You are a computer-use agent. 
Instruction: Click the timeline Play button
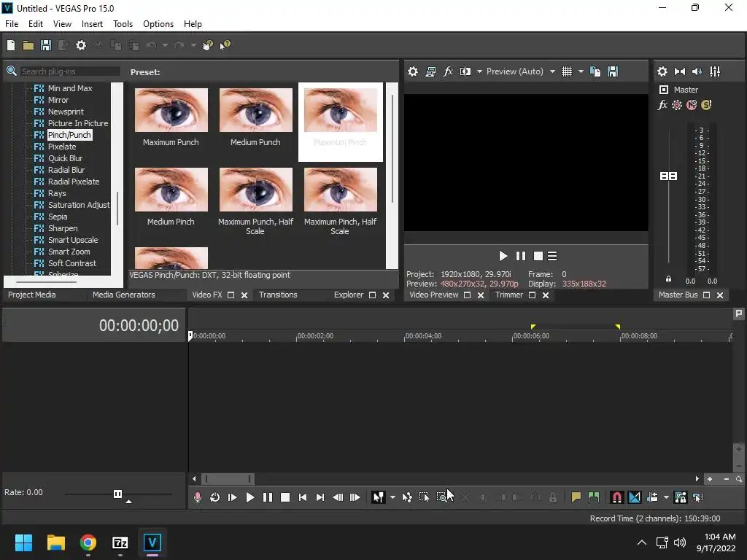point(250,497)
